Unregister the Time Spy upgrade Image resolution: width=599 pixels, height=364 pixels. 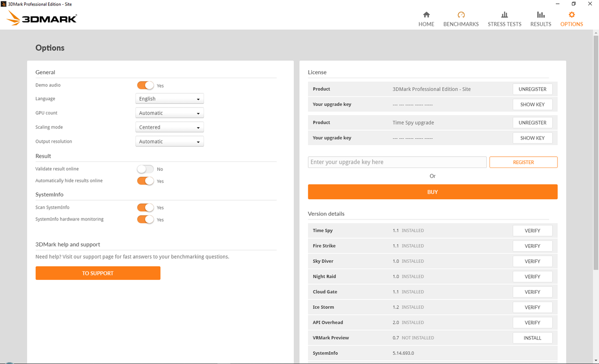coord(533,123)
